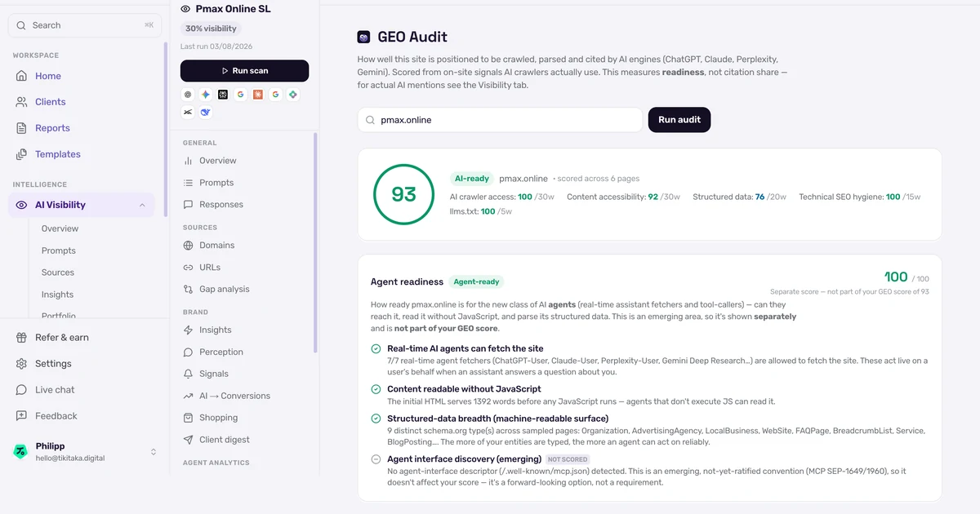Click the Philipp user profile avatar
This screenshot has height=514, width=980.
pyautogui.click(x=20, y=451)
